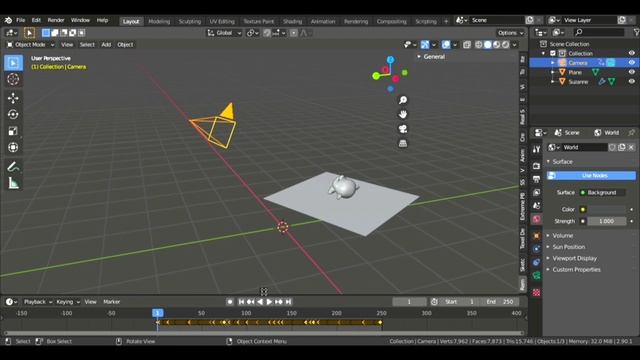The image size is (640, 360).
Task: Click the navigation gizmo Z axis
Action: 391,60
